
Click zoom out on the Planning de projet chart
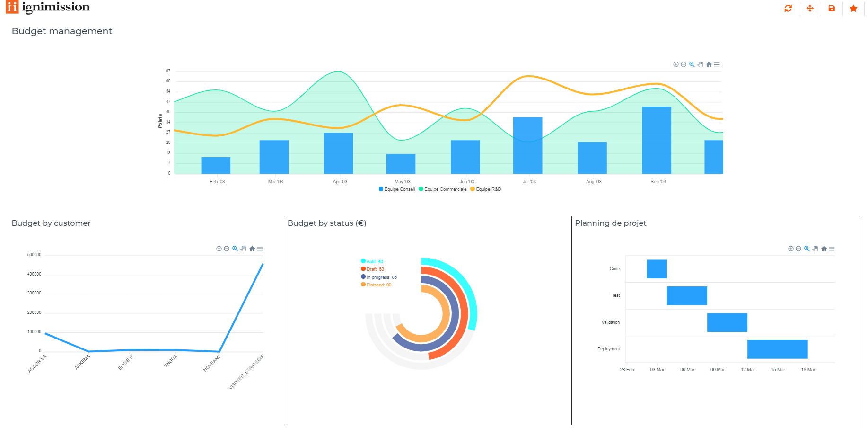(x=798, y=248)
